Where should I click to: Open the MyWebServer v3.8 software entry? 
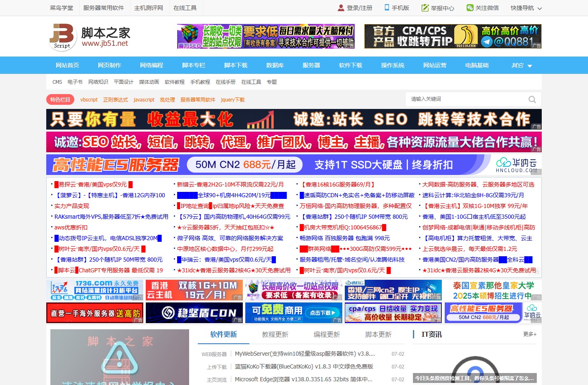(x=305, y=354)
